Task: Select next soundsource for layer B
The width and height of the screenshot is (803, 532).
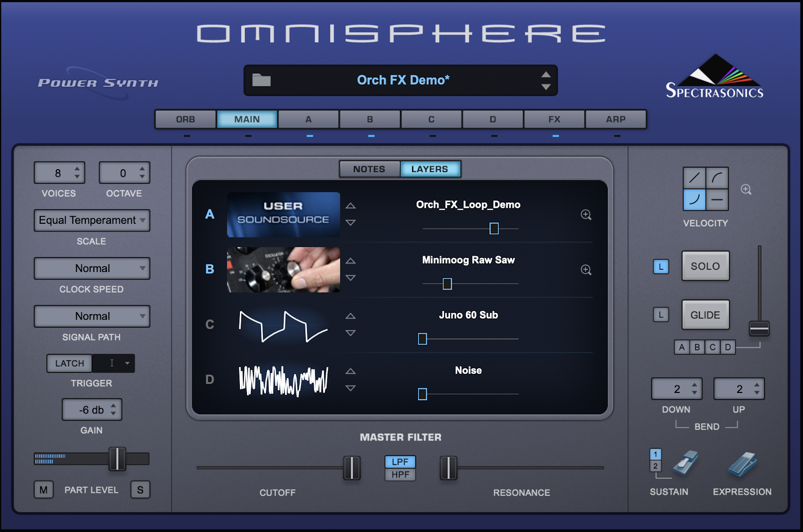Action: click(x=350, y=278)
